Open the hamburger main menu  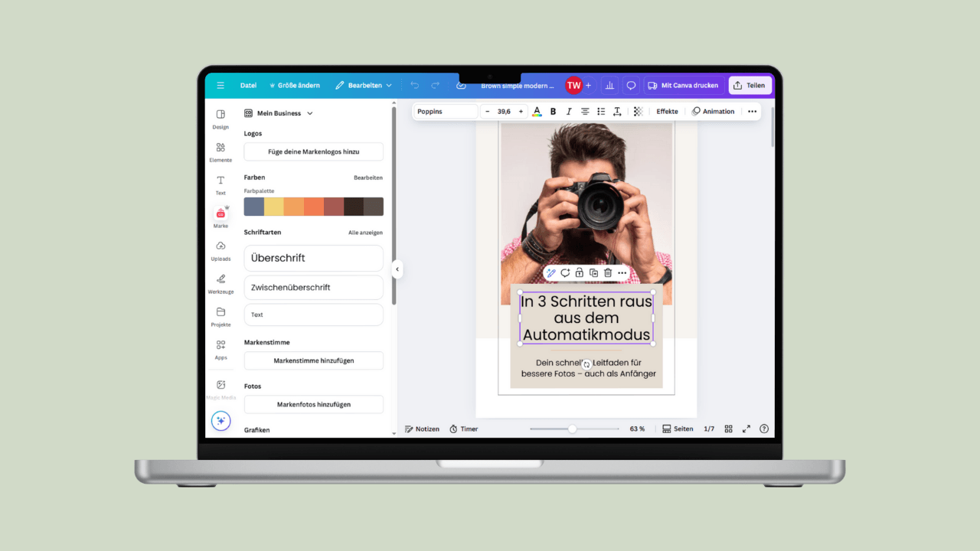coord(220,86)
